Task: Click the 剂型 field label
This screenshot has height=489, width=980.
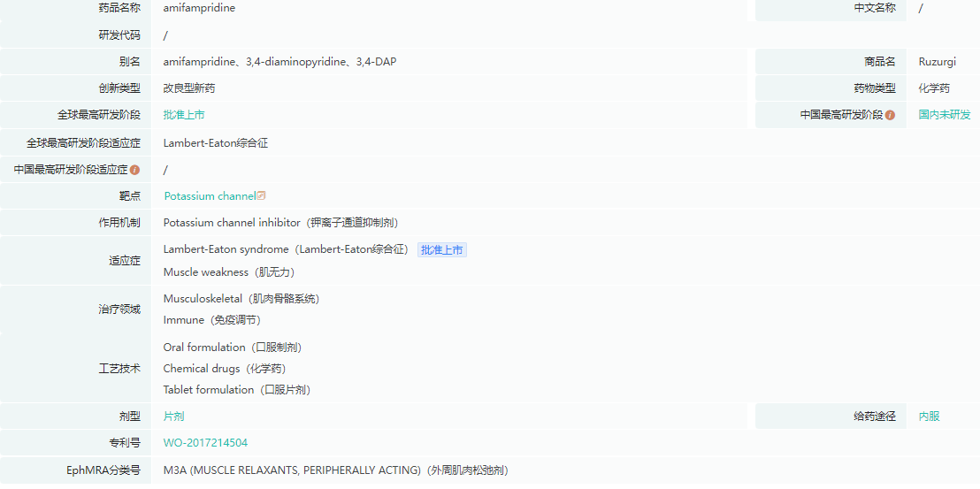Action: (x=130, y=416)
